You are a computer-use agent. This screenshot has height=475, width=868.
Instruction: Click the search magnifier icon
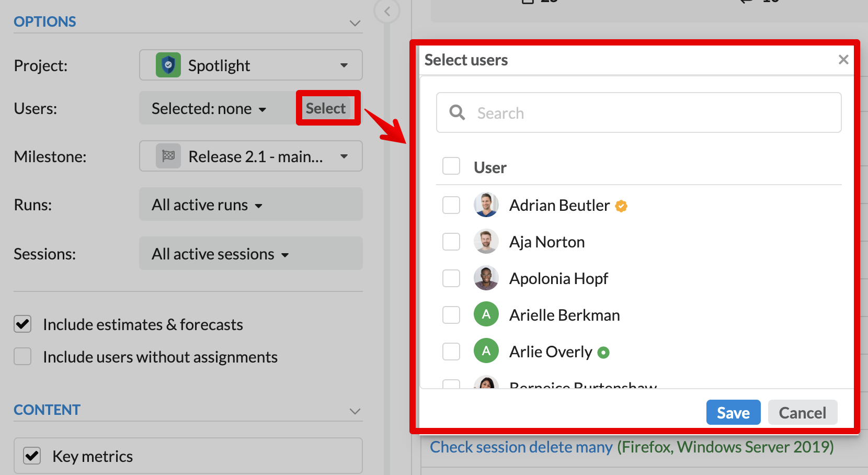pyautogui.click(x=457, y=112)
